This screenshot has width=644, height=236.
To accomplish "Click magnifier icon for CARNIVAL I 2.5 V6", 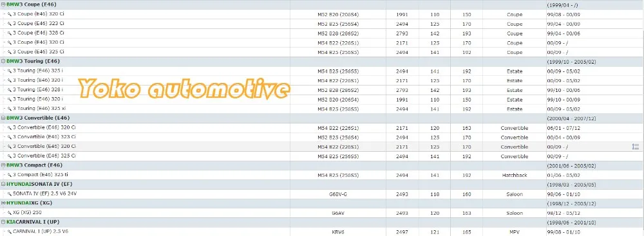I will [10, 231].
